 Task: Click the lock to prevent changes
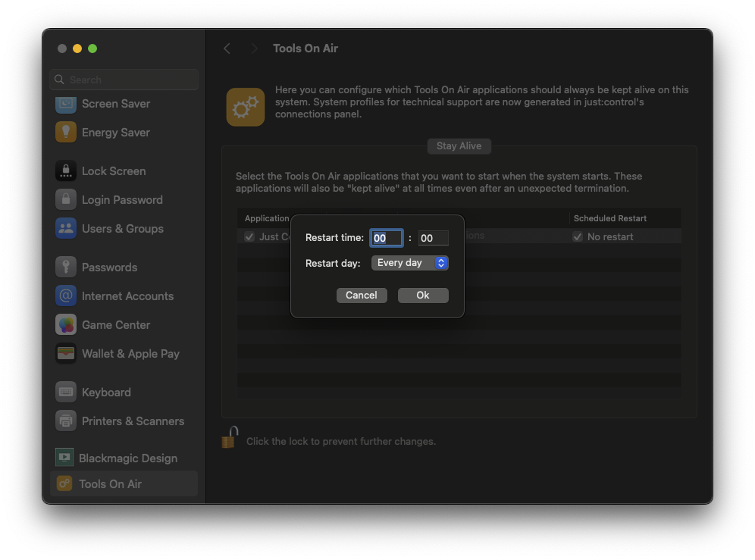coord(230,437)
